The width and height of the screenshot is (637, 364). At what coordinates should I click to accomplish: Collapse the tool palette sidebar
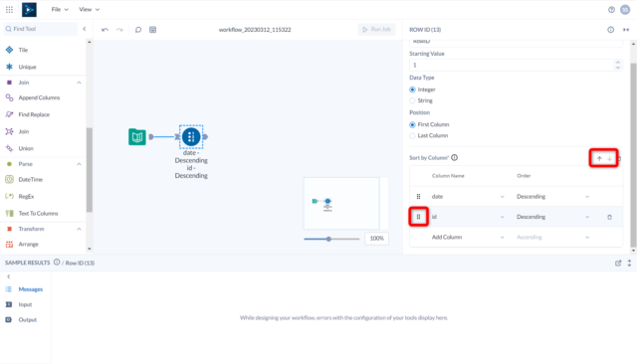85,29
